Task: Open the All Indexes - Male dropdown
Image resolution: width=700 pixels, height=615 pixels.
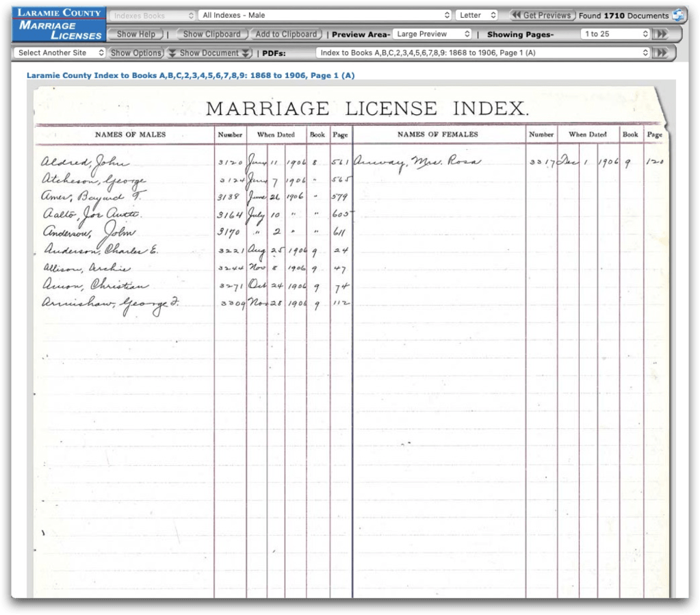Action: 326,15
